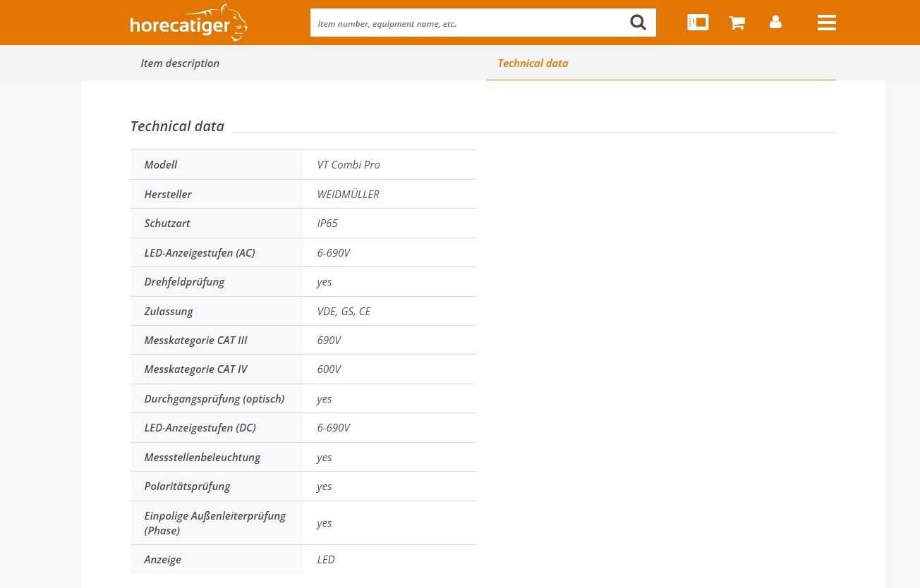The width and height of the screenshot is (920, 588).
Task: Select the Zulassung label
Action: [169, 311]
